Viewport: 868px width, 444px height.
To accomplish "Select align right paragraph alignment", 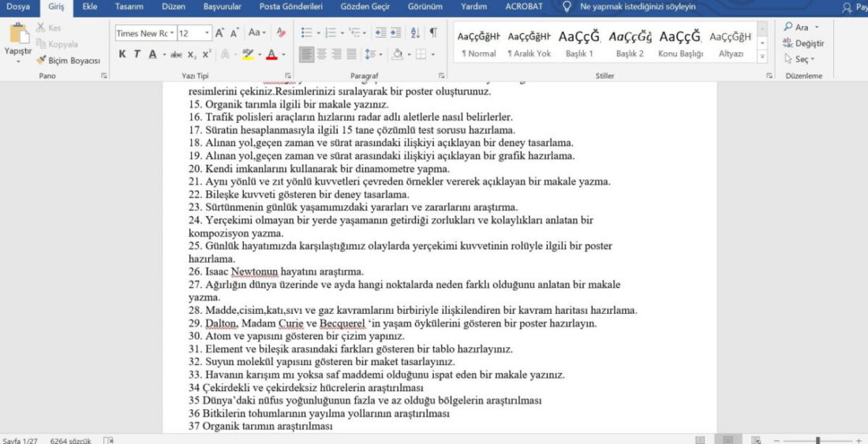I will coord(336,54).
